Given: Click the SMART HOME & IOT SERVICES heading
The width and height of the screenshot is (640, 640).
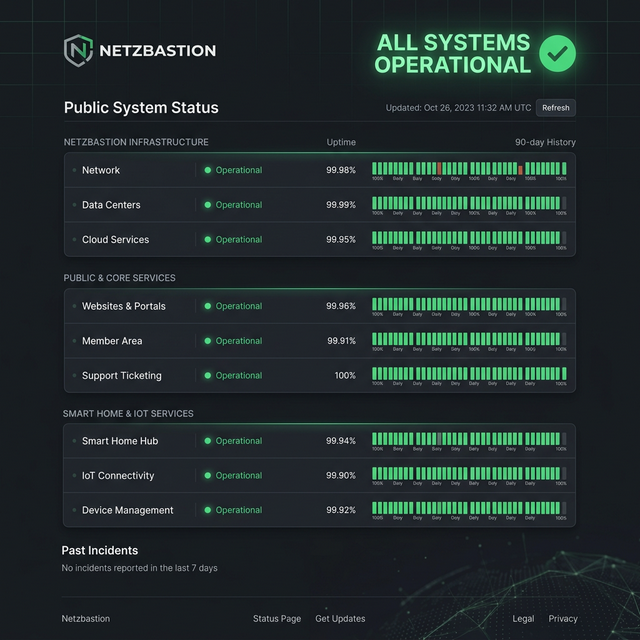Looking at the screenshot, I should [128, 414].
